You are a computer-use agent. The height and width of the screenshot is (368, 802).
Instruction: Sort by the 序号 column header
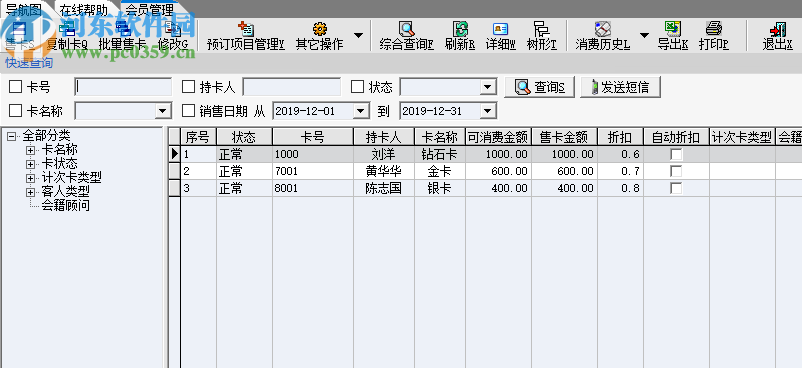[198, 137]
